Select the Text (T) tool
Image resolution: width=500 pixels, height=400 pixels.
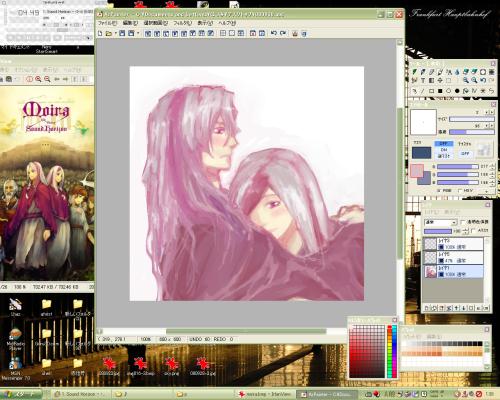(423, 80)
